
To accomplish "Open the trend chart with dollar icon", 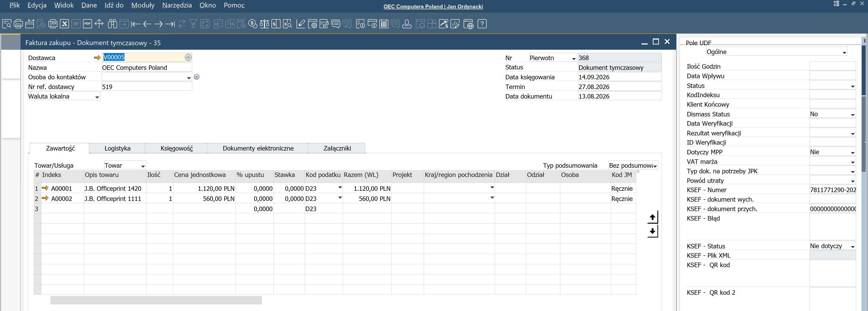I will click(x=443, y=24).
